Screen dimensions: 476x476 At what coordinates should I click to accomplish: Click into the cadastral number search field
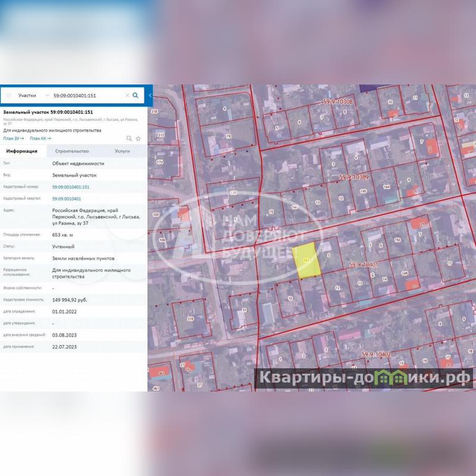pos(86,95)
